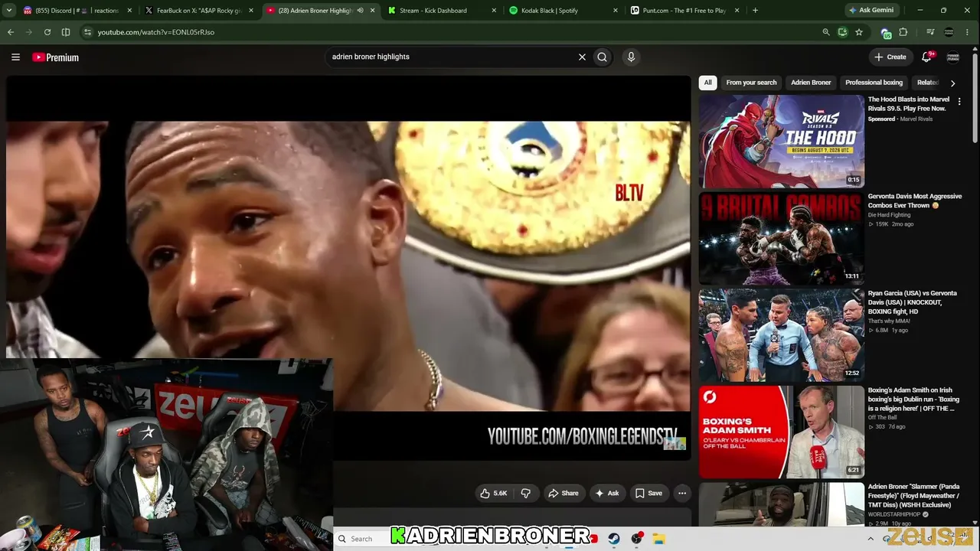Screen dimensions: 980x551
Task: Switch to FearBuck on X tab
Action: (199, 11)
